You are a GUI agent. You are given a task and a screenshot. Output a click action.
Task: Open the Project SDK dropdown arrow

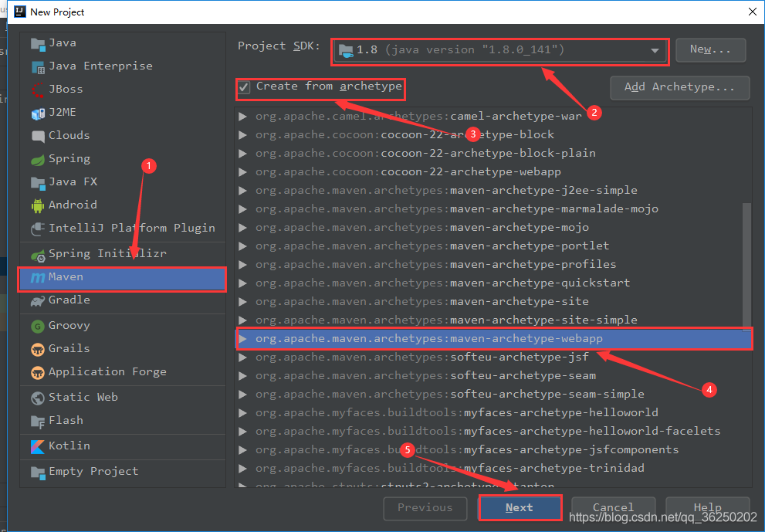(655, 50)
